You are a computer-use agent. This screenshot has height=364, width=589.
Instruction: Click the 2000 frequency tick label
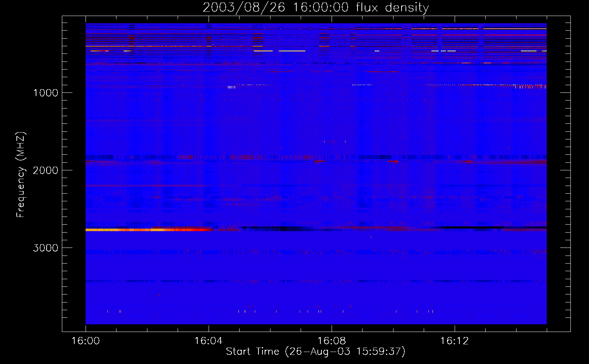click(x=46, y=170)
